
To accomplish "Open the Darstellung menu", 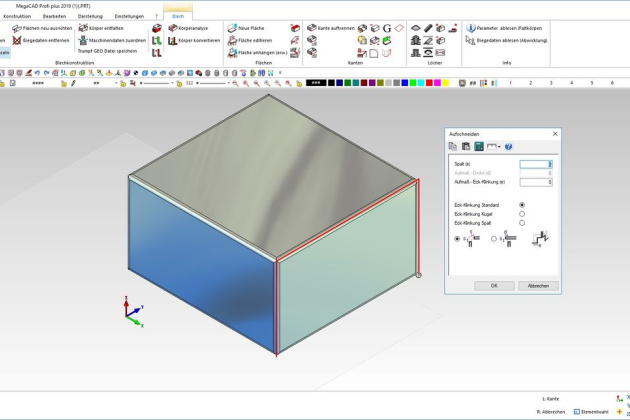I will [x=90, y=16].
